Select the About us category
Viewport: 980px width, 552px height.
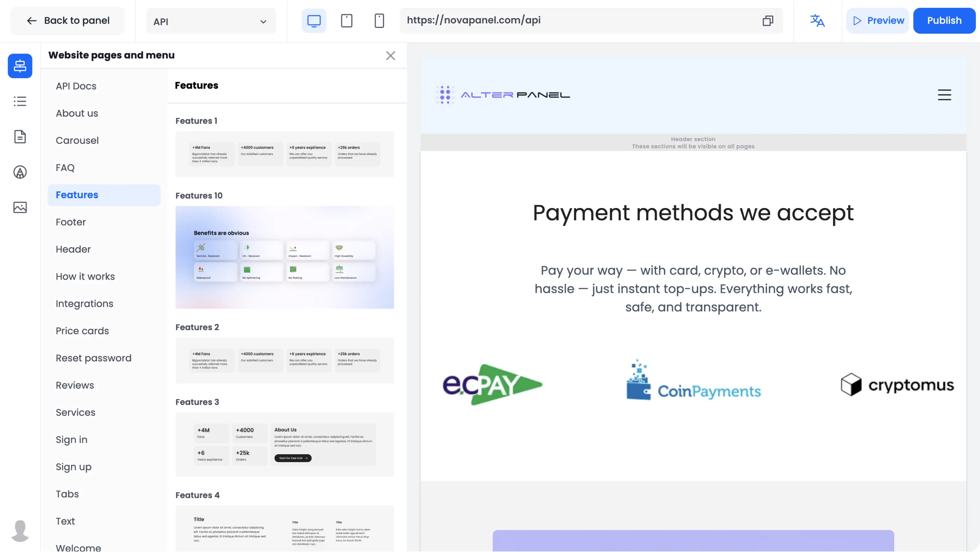point(104,113)
